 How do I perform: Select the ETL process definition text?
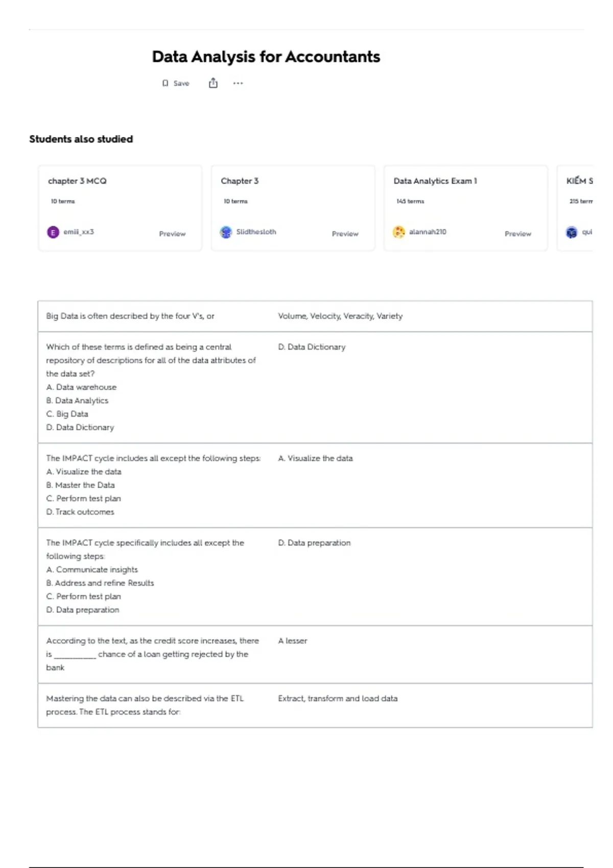338,698
